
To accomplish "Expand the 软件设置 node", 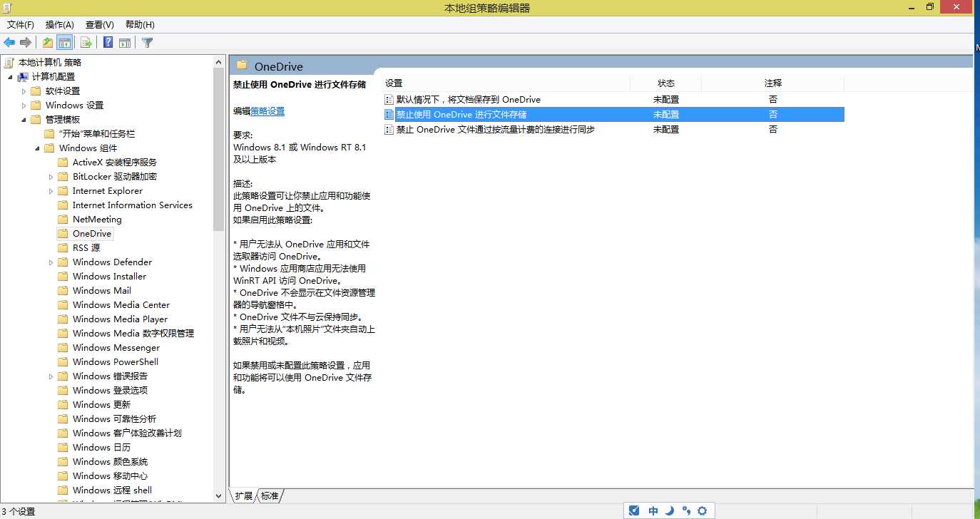I will click(x=24, y=91).
